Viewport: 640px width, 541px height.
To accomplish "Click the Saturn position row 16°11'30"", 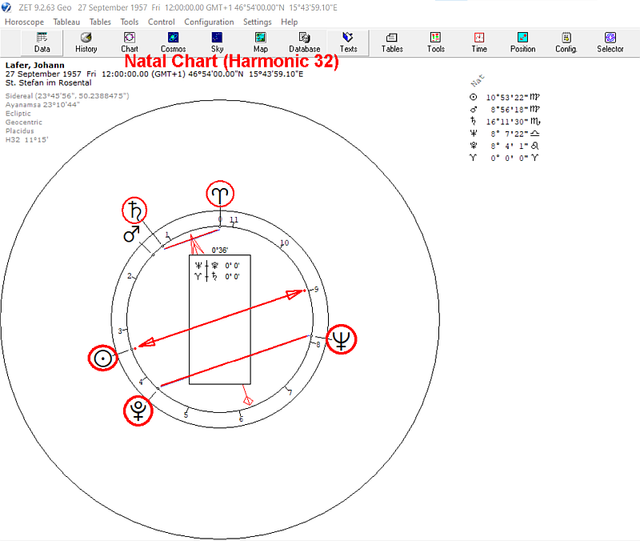I will tap(505, 121).
